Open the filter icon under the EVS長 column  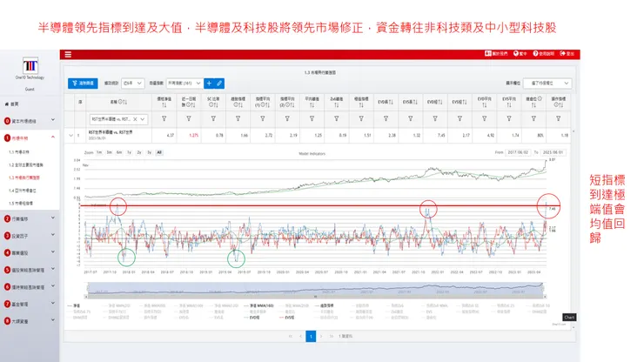[410, 118]
